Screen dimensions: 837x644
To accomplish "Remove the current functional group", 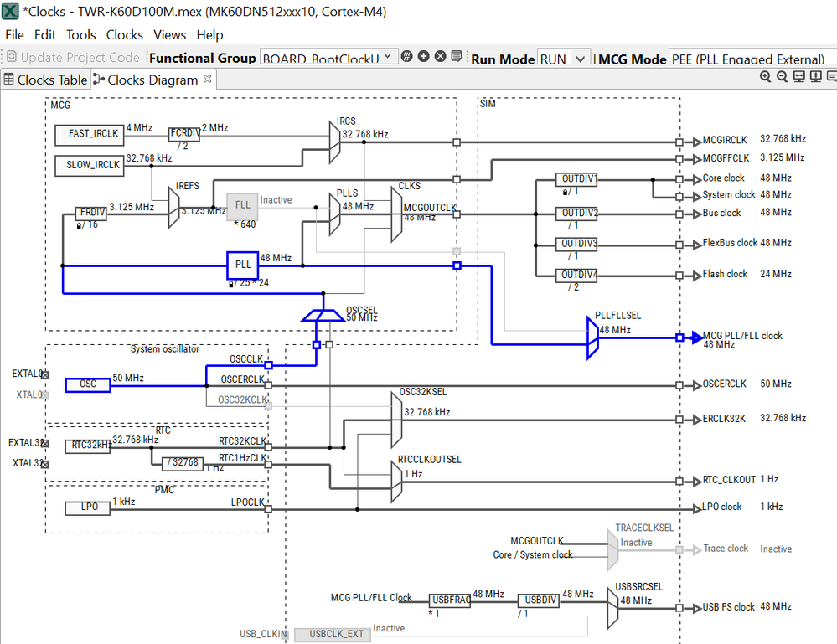I will [440, 56].
